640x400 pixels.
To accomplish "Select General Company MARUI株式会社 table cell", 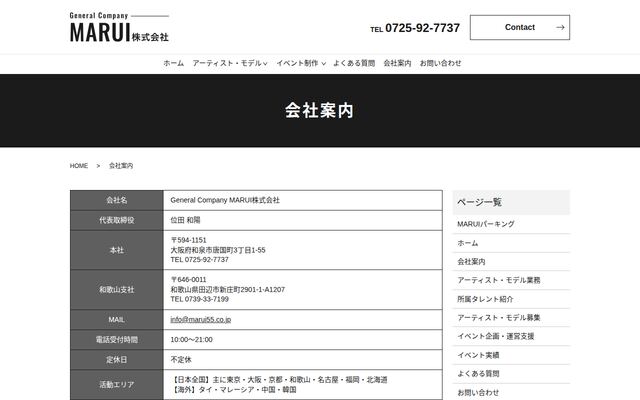I will click(x=303, y=200).
